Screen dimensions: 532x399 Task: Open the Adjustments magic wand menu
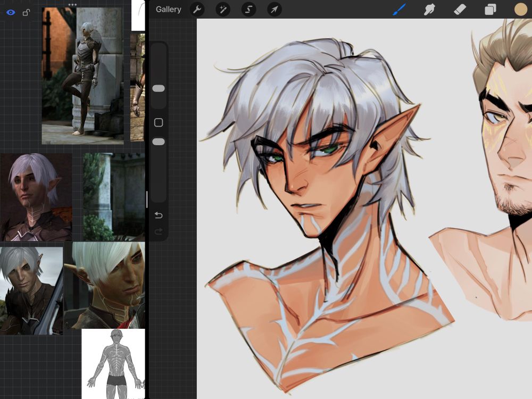click(x=222, y=9)
